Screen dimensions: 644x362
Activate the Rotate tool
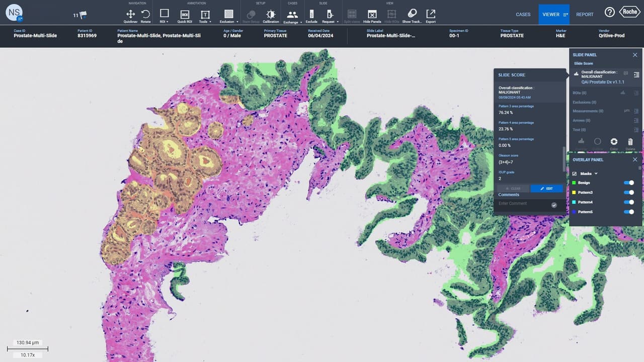pyautogui.click(x=145, y=14)
